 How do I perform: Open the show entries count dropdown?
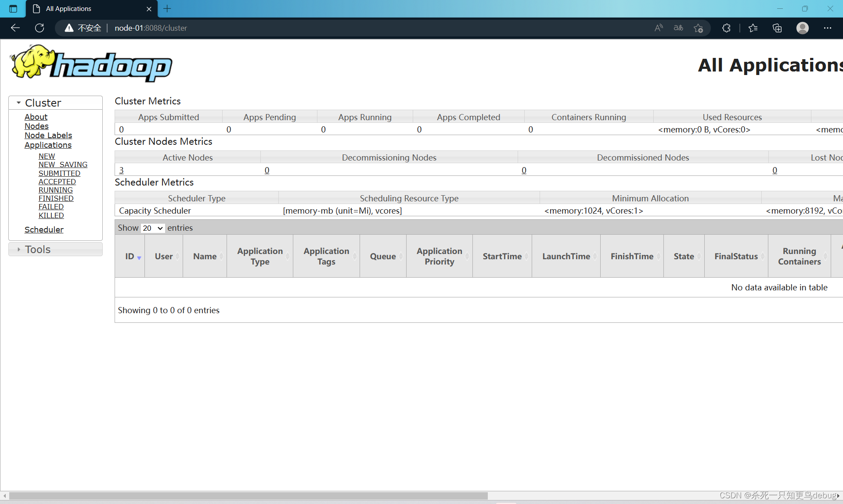click(153, 228)
